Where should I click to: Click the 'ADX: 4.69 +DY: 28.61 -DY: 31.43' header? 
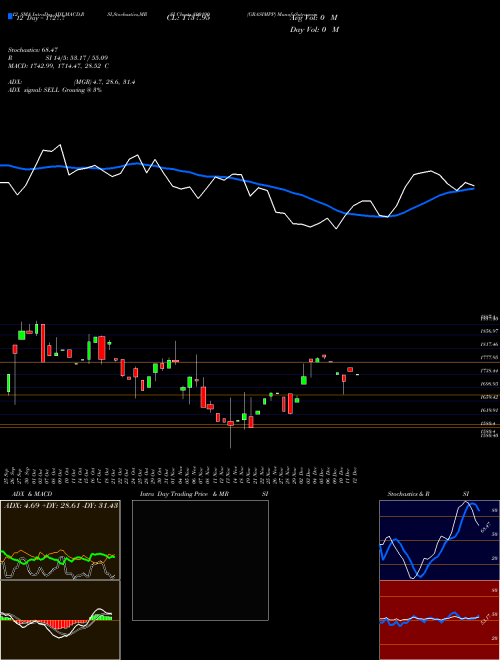(x=61, y=505)
